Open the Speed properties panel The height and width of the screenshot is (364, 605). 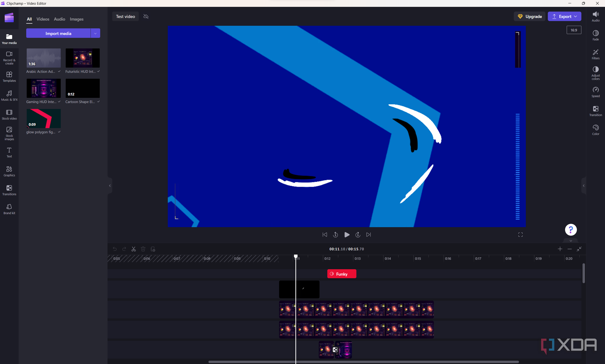click(x=596, y=92)
